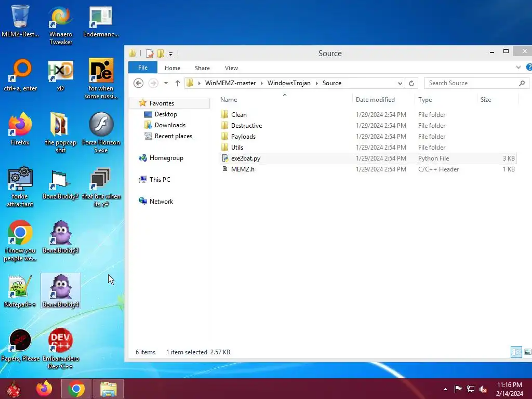Go back with the Back arrow button
This screenshot has width=532, height=399.
tap(138, 83)
